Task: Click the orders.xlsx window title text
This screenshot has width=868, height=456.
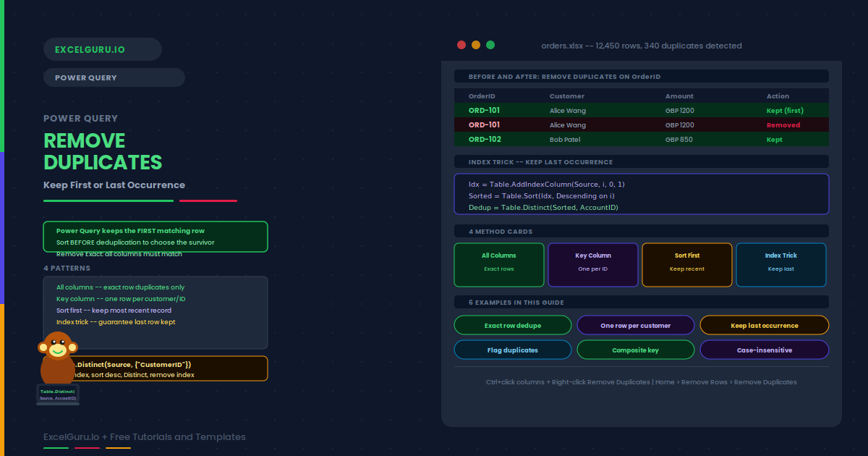Action: [642, 46]
